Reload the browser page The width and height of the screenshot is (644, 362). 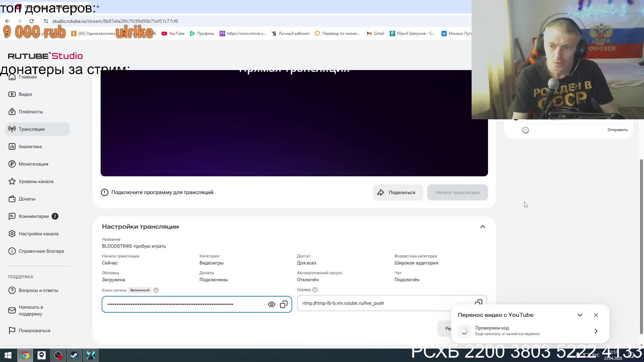(32, 21)
